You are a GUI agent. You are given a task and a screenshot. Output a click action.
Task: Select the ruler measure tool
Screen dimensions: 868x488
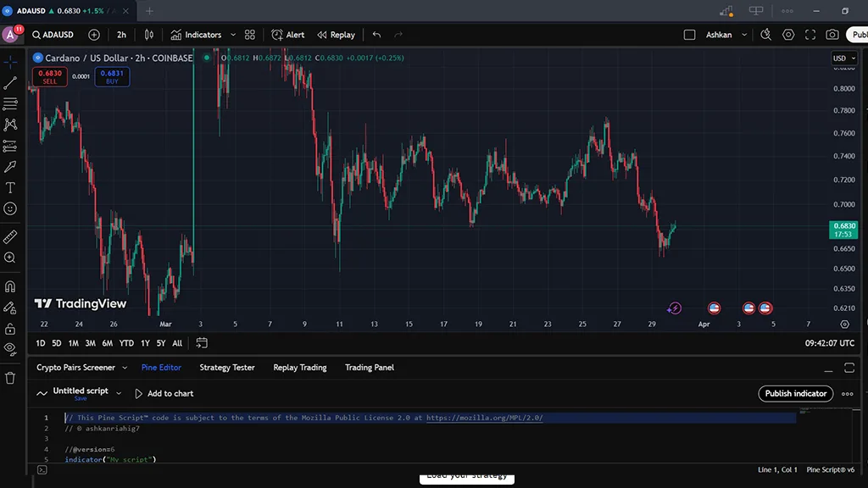click(x=10, y=236)
